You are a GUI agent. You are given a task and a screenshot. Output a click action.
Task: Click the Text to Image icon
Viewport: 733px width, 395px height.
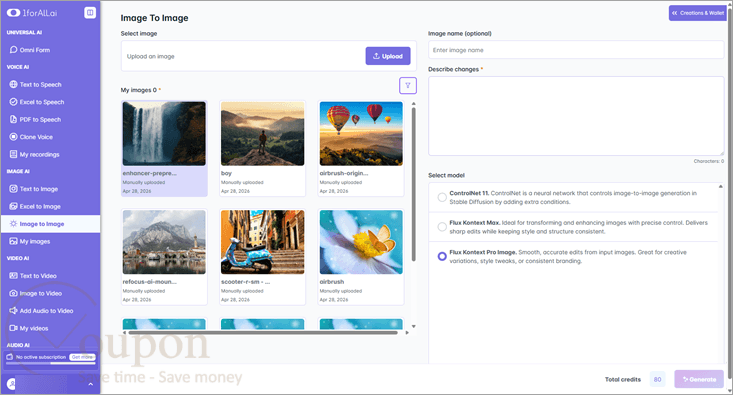(14, 189)
